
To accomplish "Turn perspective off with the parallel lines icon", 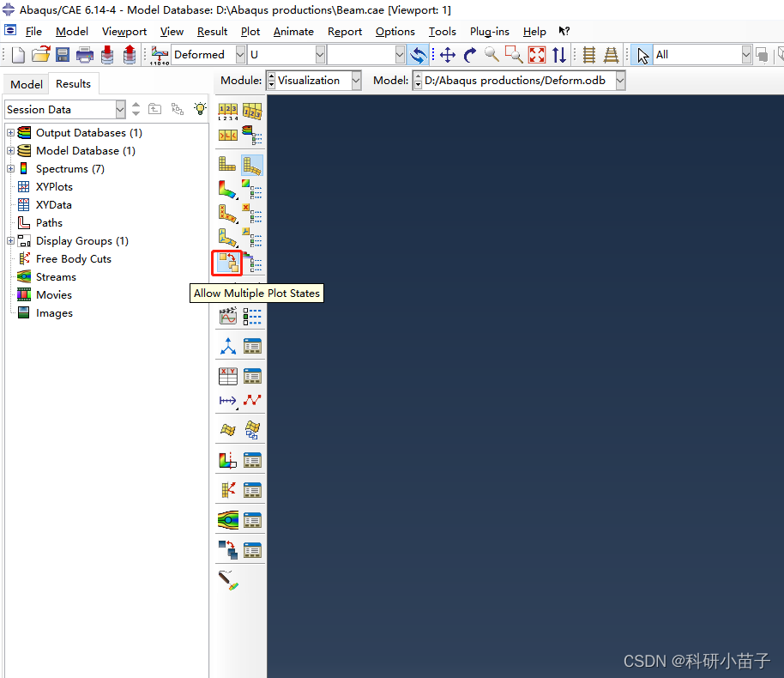I will [589, 55].
